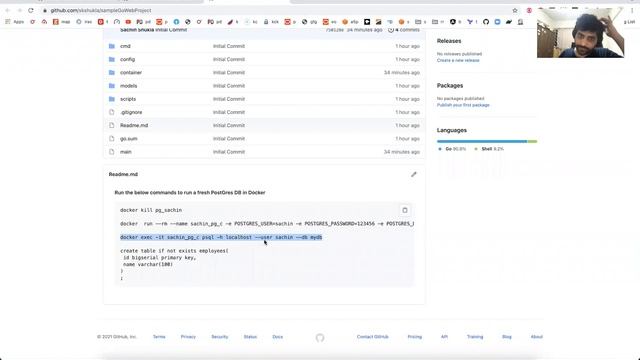Click the webcam video overlay thumbnail

(580, 33)
